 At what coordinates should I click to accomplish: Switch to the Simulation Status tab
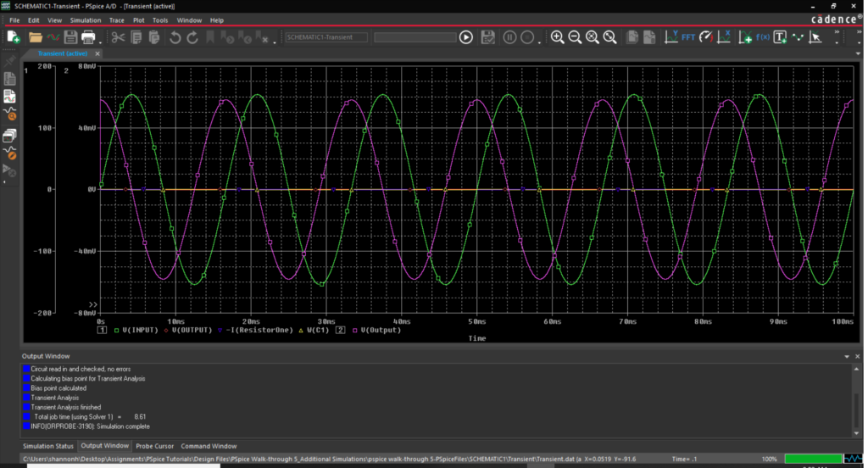pos(48,446)
